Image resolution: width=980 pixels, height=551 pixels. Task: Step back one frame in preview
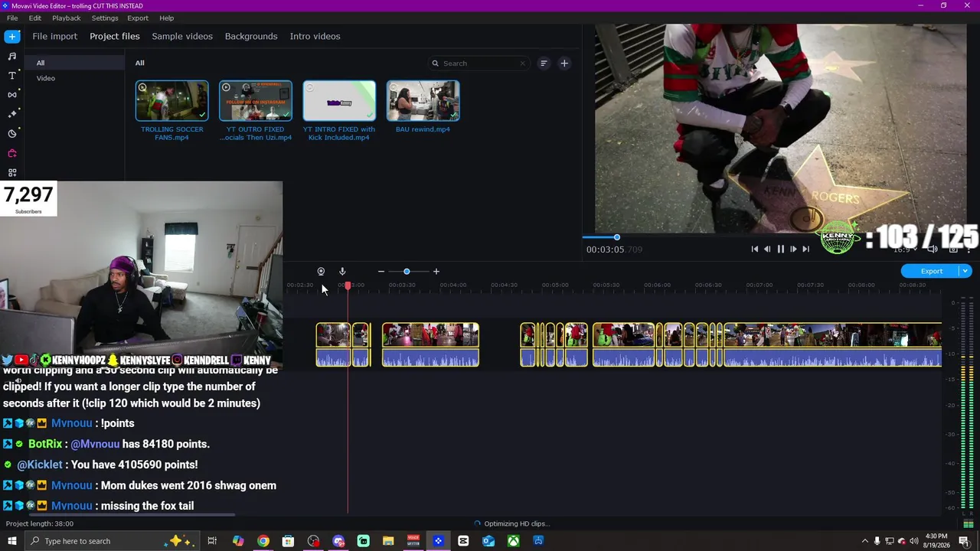pos(767,249)
